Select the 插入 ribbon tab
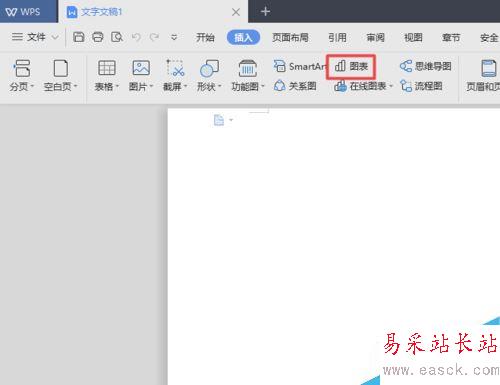The image size is (500, 385). point(243,37)
